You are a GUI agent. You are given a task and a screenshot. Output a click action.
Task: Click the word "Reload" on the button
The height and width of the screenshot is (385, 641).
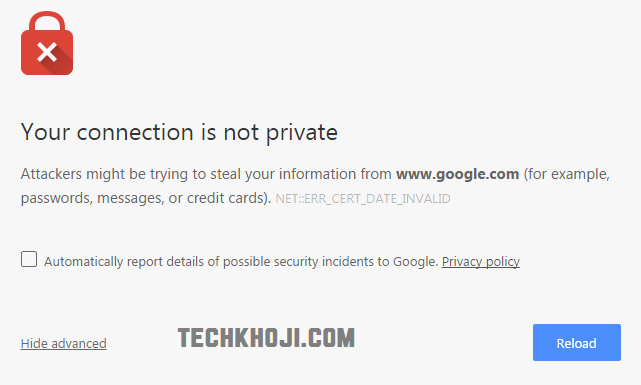576,343
